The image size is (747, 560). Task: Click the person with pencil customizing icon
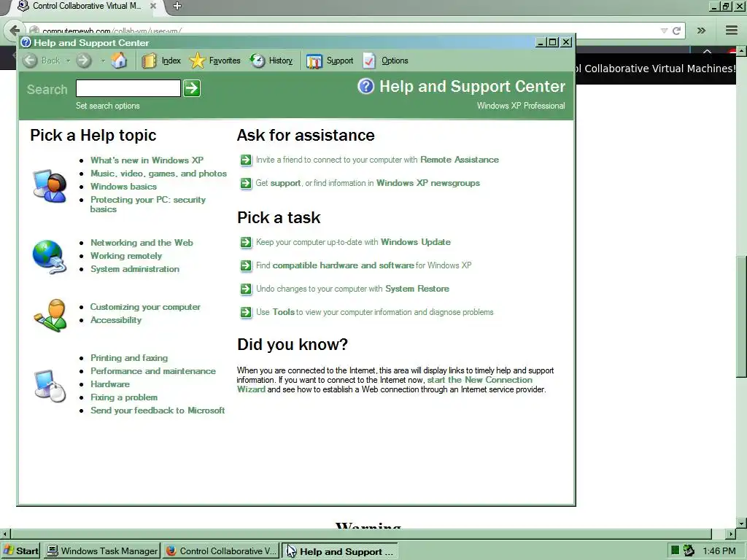(50, 315)
